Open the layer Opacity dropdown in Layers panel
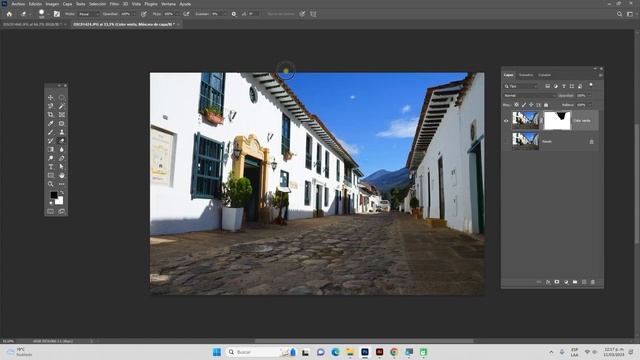This screenshot has width=640, height=360. click(x=589, y=96)
